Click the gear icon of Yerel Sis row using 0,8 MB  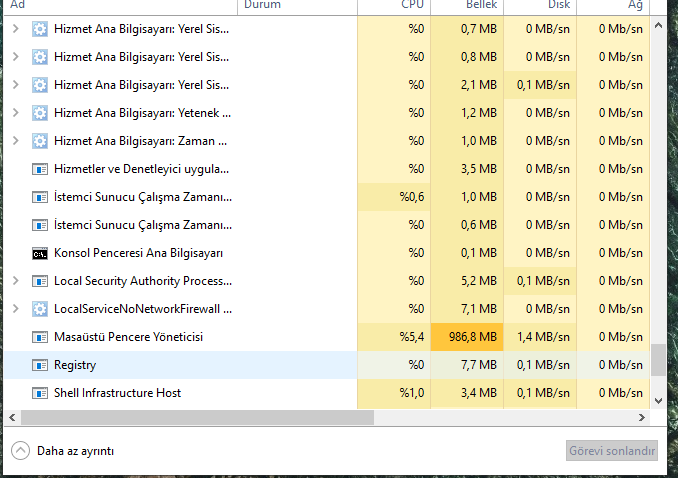pyautogui.click(x=40, y=57)
